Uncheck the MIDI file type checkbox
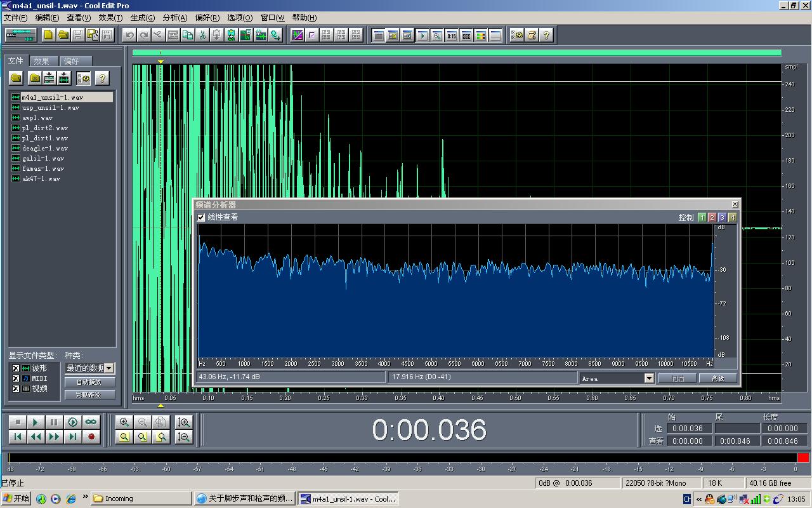Viewport: 812px width, 508px height. click(15, 378)
